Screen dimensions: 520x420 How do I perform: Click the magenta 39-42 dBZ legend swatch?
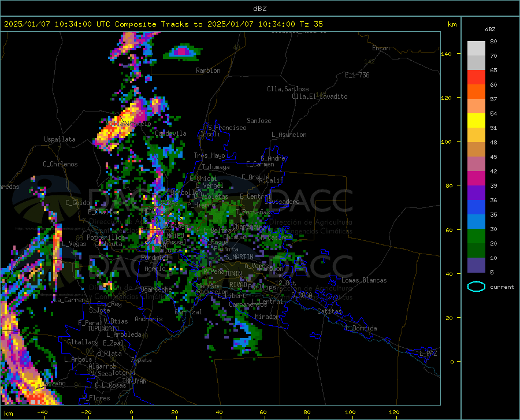(x=476, y=179)
